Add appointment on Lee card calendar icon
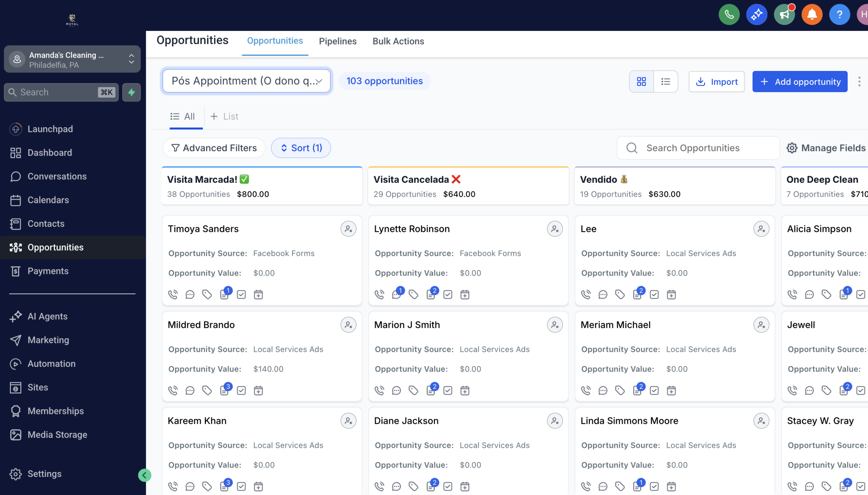This screenshot has width=868, height=495. tap(671, 294)
